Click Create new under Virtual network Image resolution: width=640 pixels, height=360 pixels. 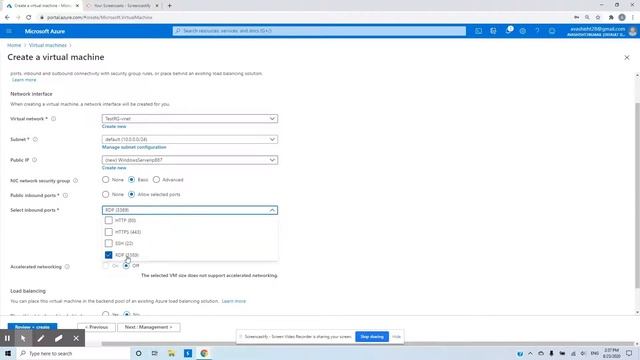[x=114, y=127]
